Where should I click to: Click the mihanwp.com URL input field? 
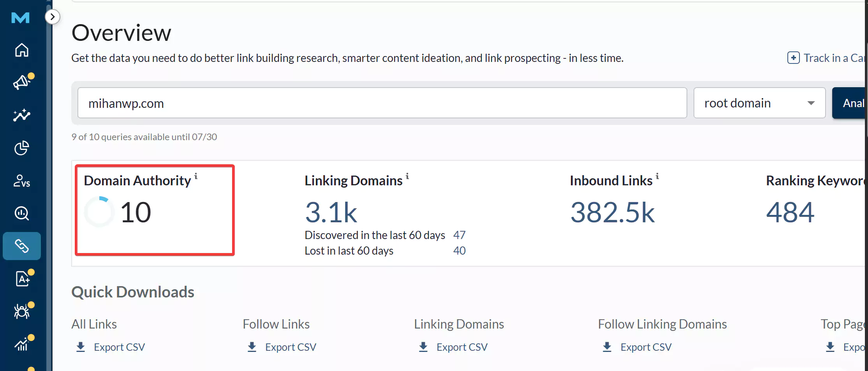pos(382,103)
